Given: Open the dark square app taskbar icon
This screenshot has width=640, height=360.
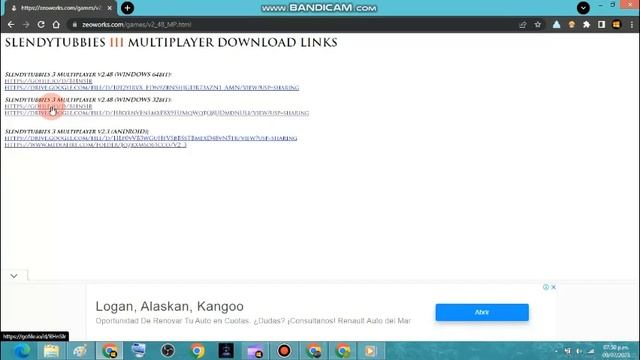Looking at the screenshot, I should click(x=226, y=351).
